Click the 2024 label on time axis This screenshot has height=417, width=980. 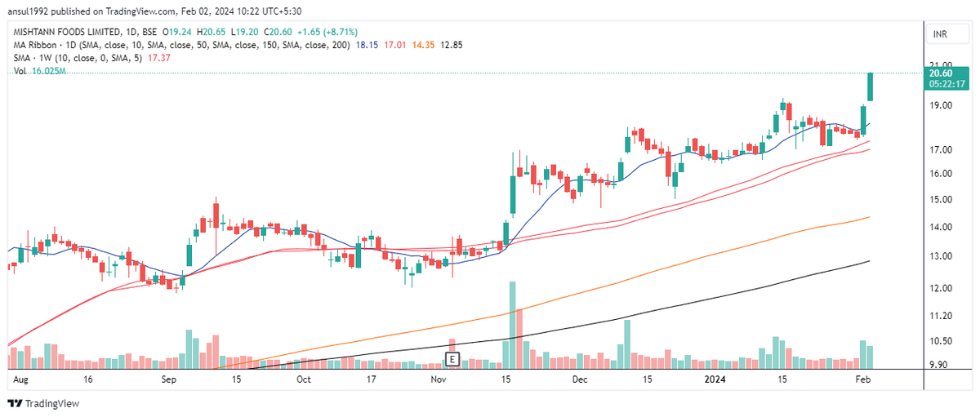[714, 379]
